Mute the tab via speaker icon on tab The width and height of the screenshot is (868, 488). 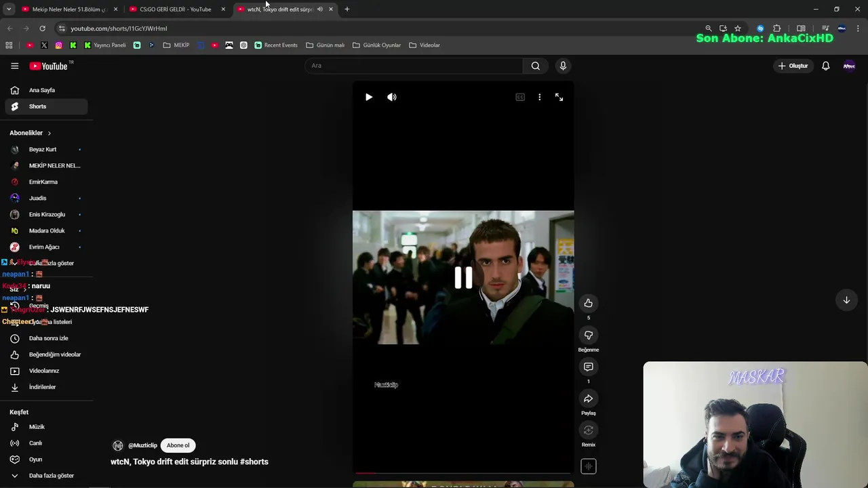[320, 9]
